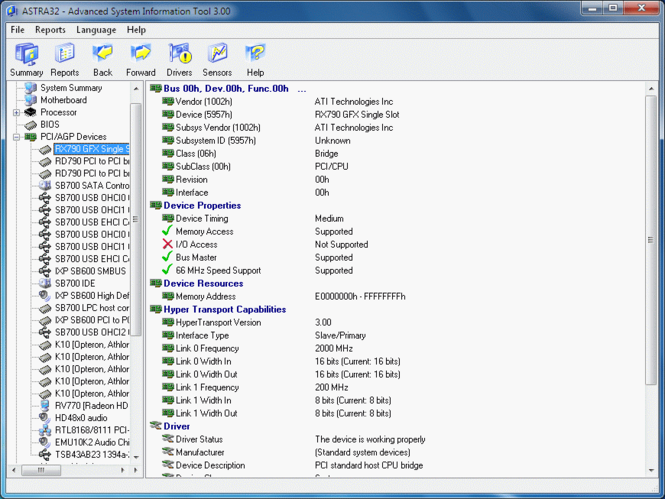
Task: Select System Summary in the tree
Action: click(x=71, y=88)
